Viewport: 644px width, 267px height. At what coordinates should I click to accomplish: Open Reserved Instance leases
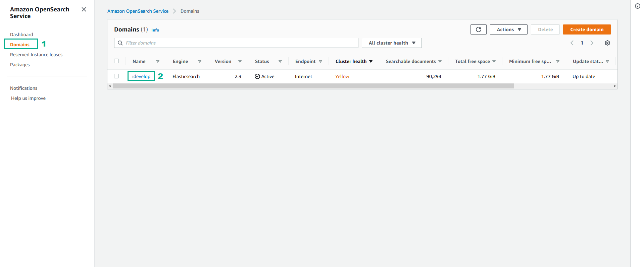(36, 55)
